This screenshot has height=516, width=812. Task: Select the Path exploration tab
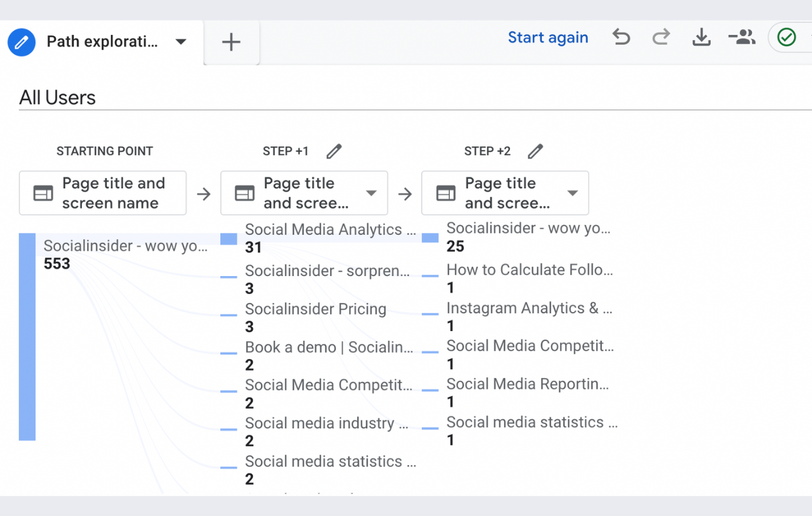pos(102,43)
